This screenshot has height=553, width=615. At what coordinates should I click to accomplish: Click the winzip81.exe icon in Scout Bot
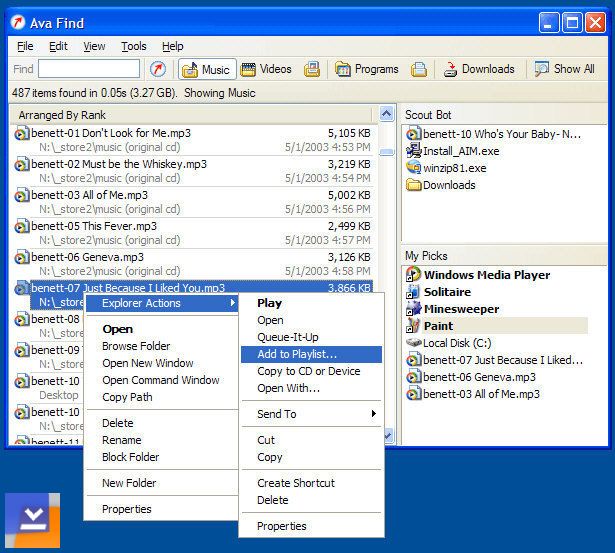click(x=413, y=168)
